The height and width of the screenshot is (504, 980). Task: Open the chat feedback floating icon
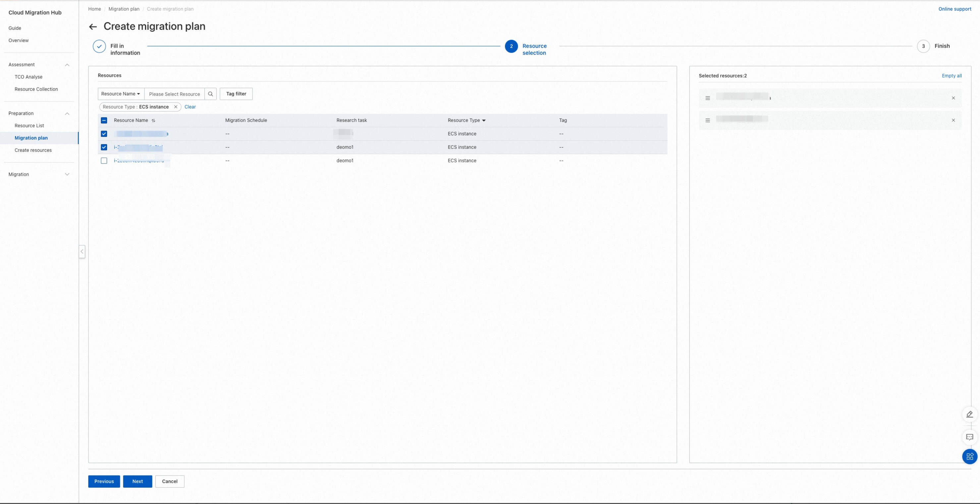click(x=969, y=437)
